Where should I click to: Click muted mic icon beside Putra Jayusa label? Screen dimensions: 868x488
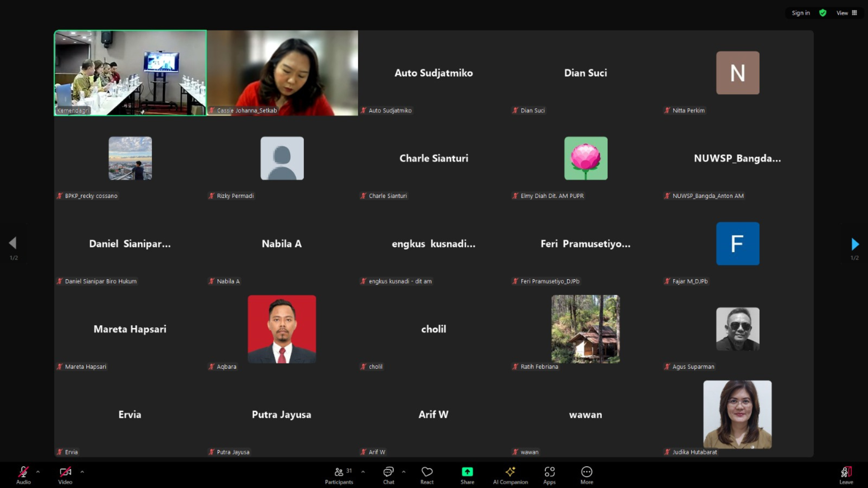tap(212, 452)
